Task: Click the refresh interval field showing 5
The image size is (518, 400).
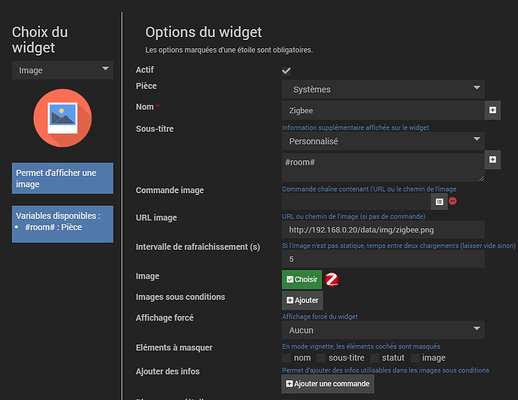Action: pos(383,259)
